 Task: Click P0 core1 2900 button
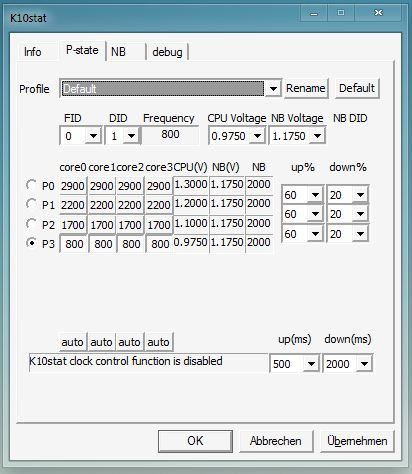[102, 186]
